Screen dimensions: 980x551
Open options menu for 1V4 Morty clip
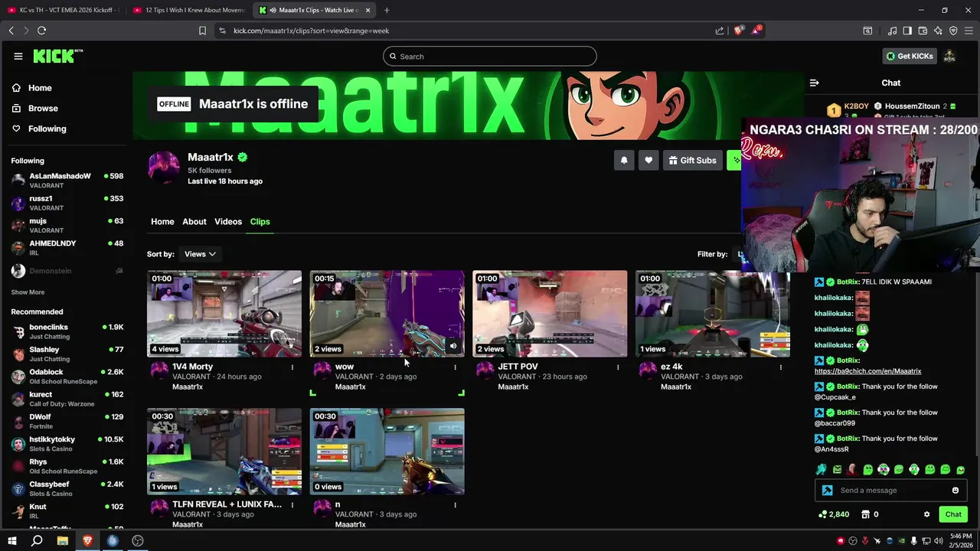coord(292,367)
